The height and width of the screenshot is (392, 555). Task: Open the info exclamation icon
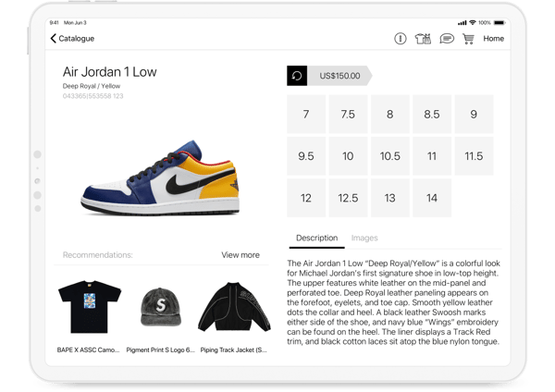400,39
